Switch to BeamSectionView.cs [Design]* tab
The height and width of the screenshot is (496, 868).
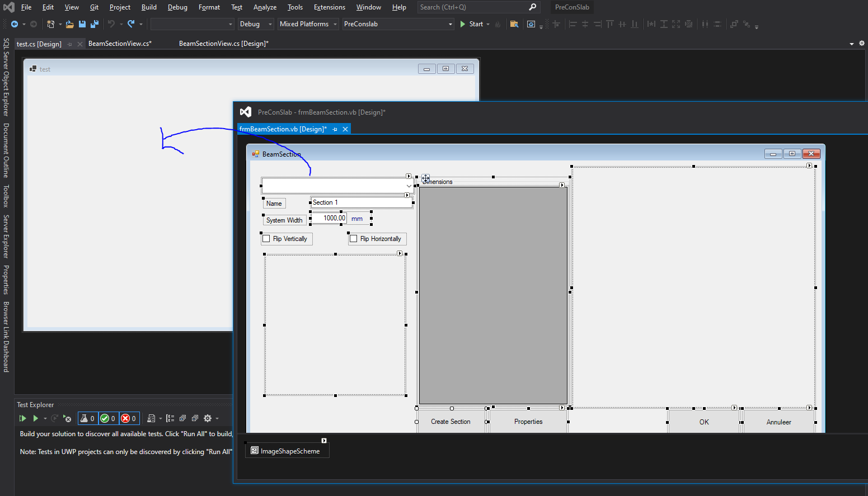coord(224,43)
